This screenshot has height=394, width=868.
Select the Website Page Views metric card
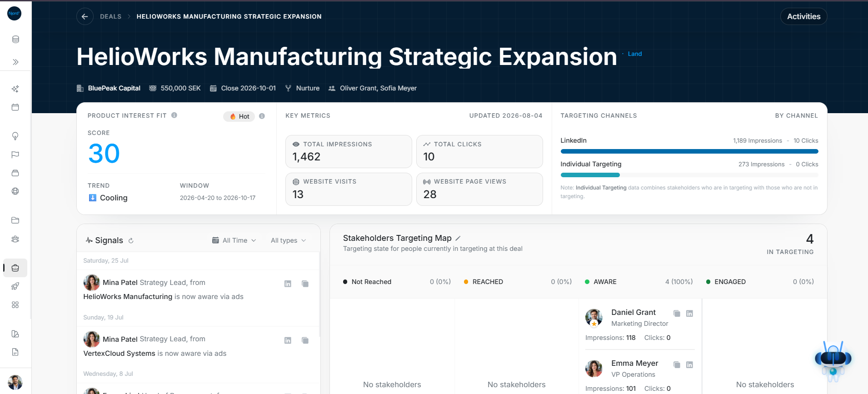(x=479, y=189)
